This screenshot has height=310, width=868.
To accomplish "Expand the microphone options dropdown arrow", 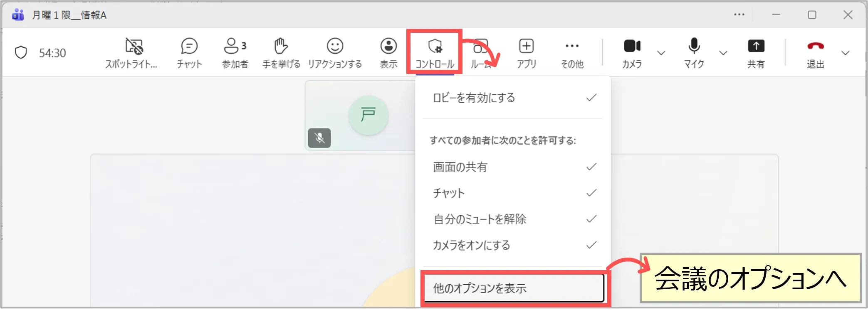I will tap(723, 53).
